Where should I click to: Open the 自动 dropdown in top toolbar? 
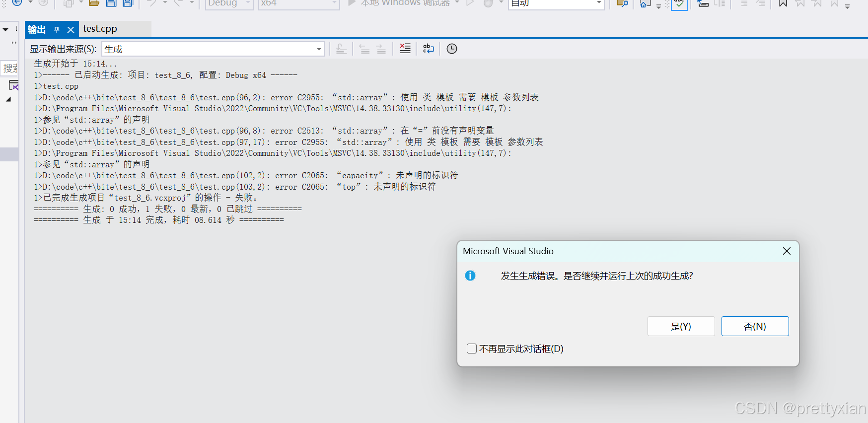pos(556,3)
